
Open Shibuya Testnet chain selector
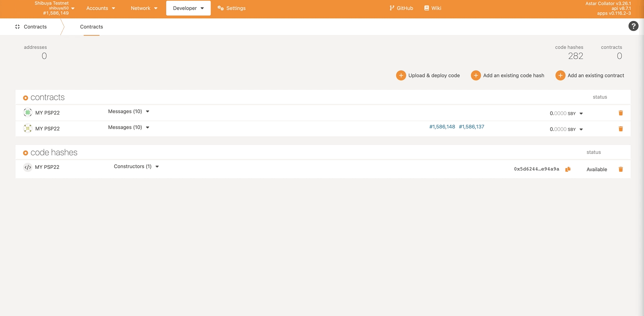55,8
